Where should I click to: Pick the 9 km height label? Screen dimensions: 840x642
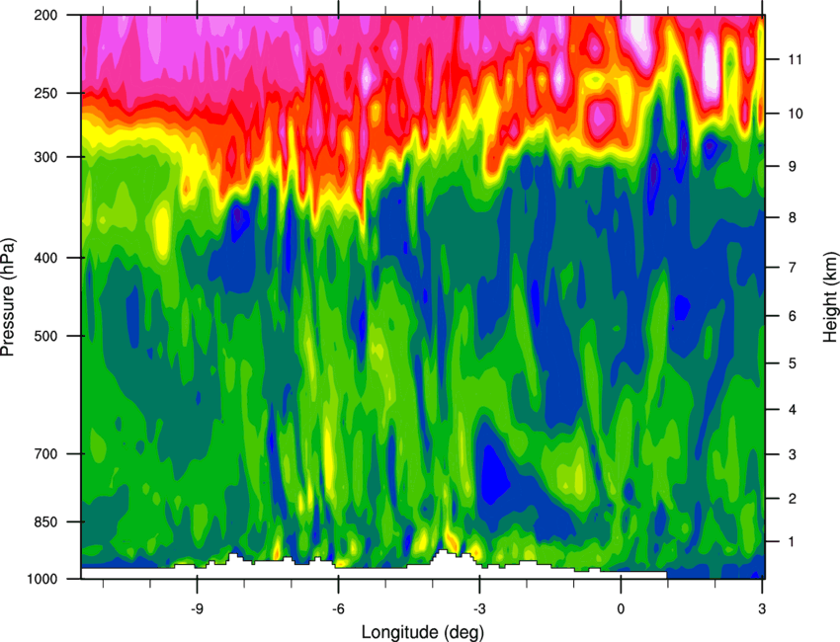coord(792,167)
